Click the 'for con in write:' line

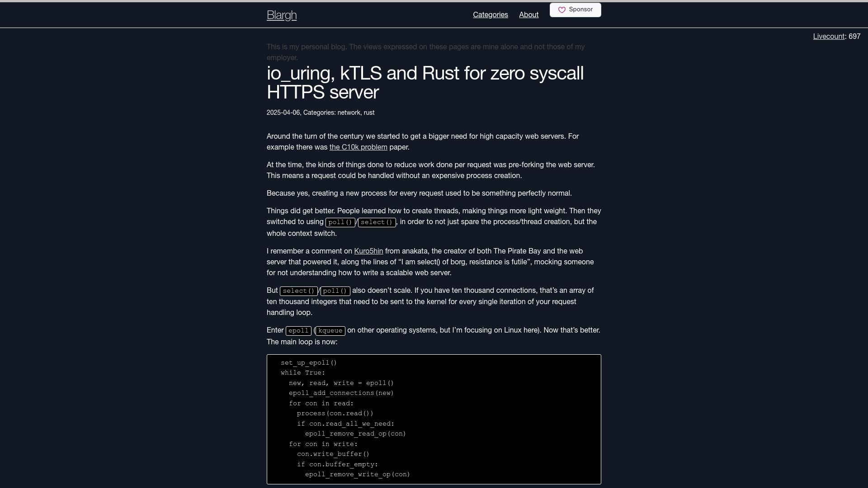(x=323, y=444)
